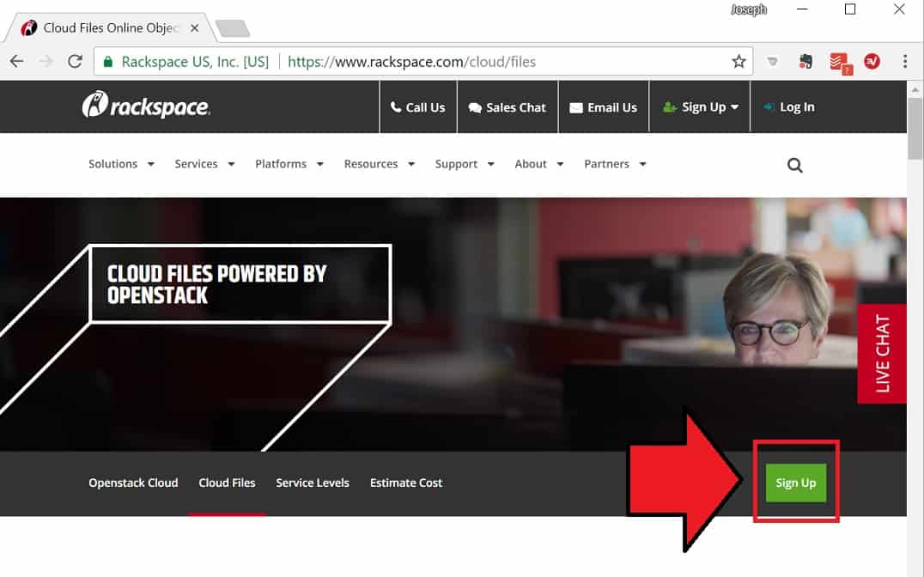
Task: Minimize the browser window
Action: 802,9
